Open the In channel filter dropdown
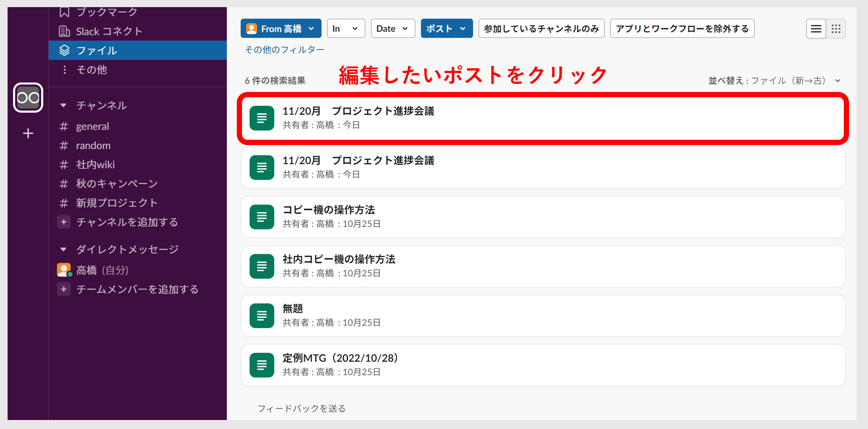Viewport: 868px width, 429px height. click(x=346, y=28)
